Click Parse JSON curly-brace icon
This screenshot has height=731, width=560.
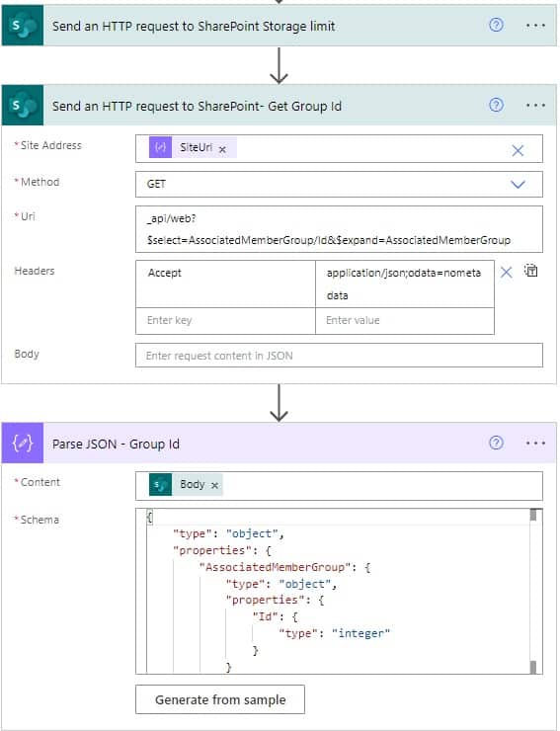pyautogui.click(x=23, y=443)
